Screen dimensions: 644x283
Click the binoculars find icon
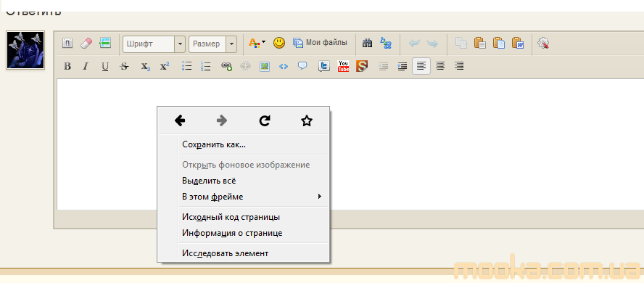tap(367, 43)
